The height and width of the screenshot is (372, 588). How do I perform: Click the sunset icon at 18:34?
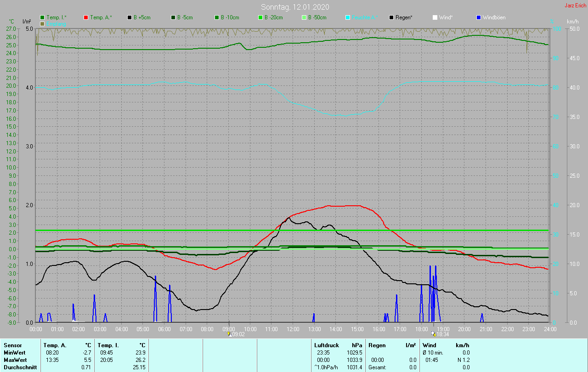pyautogui.click(x=434, y=334)
